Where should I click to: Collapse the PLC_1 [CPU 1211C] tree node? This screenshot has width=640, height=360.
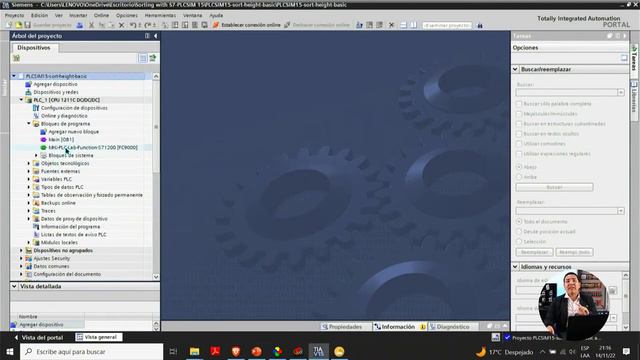pyautogui.click(x=21, y=100)
